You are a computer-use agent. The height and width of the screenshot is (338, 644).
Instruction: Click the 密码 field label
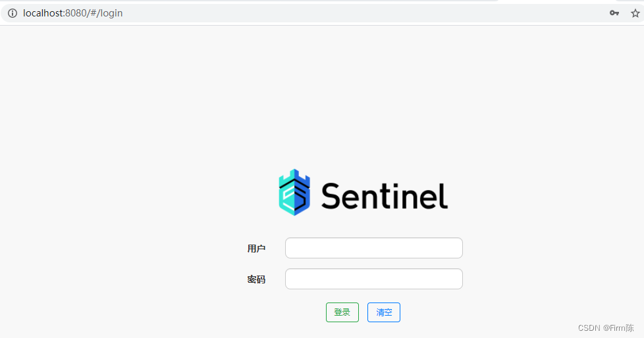[x=256, y=279]
